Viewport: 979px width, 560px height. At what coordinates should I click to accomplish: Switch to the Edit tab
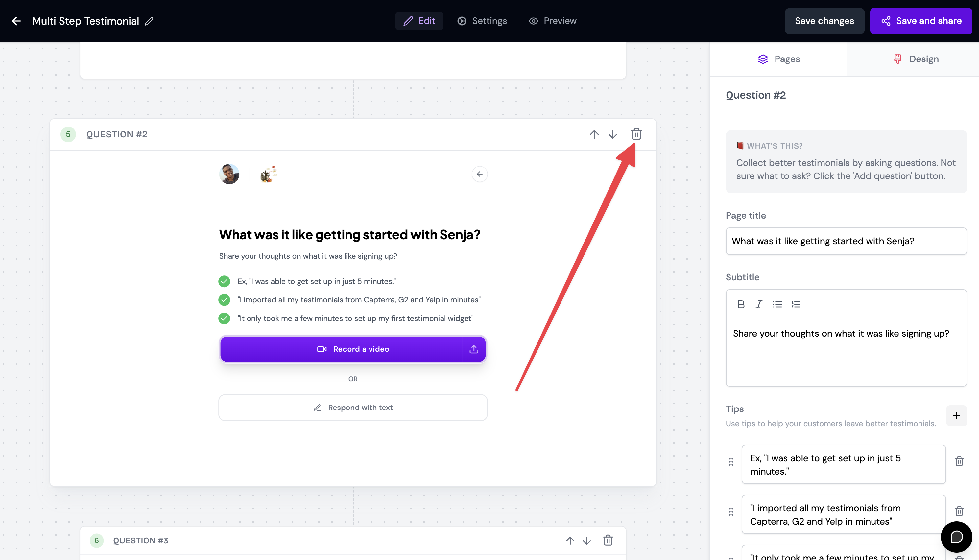pyautogui.click(x=419, y=21)
